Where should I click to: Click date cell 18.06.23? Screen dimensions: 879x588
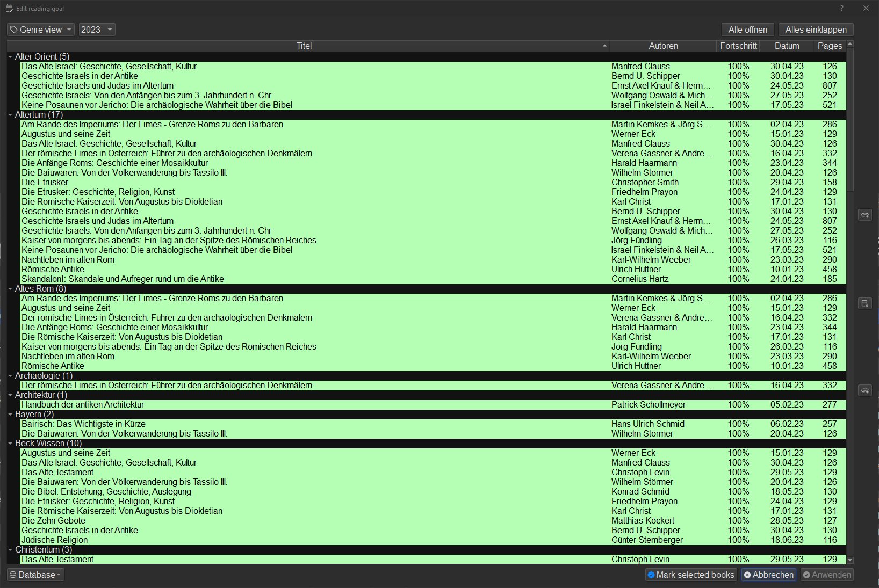787,540
